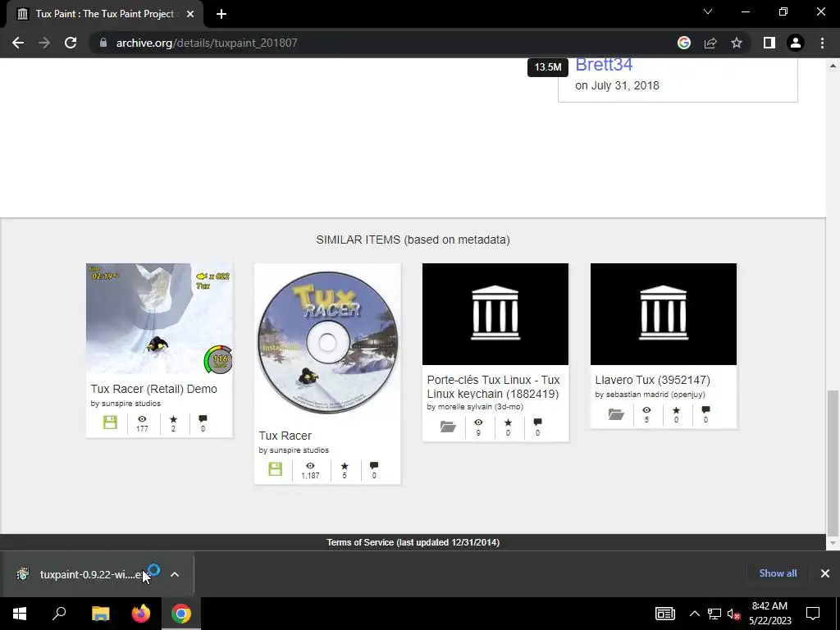This screenshot has width=840, height=630.
Task: Click favorites star on Tux Racer Demo card
Action: 173,419
